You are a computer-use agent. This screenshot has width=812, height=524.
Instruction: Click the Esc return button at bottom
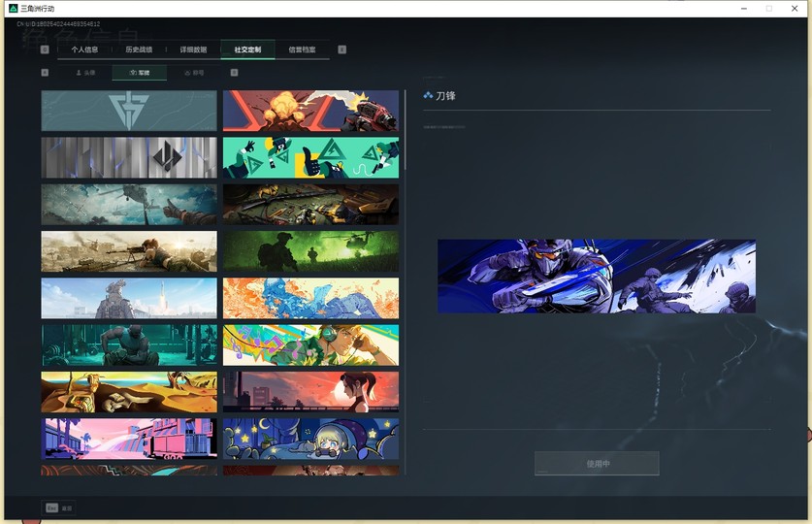pos(58,508)
